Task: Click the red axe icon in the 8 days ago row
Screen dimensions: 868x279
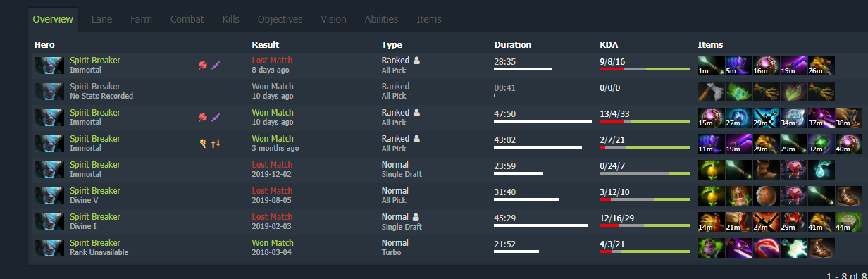Action: 203,66
